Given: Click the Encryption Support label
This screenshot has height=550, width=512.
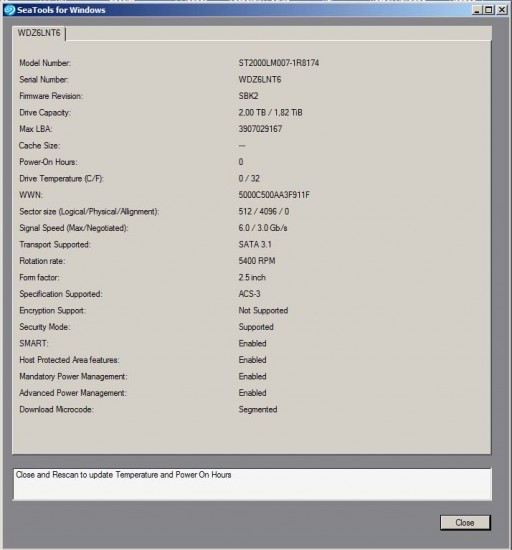Looking at the screenshot, I should (53, 310).
